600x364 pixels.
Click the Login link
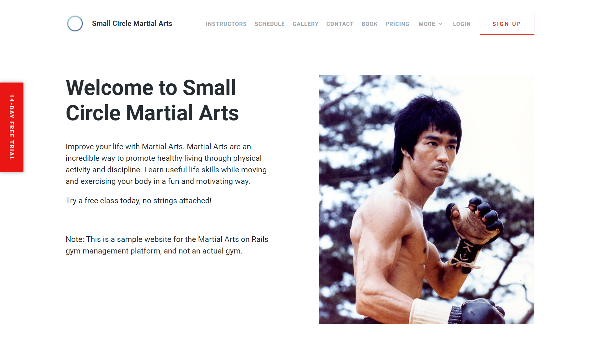[x=462, y=24]
